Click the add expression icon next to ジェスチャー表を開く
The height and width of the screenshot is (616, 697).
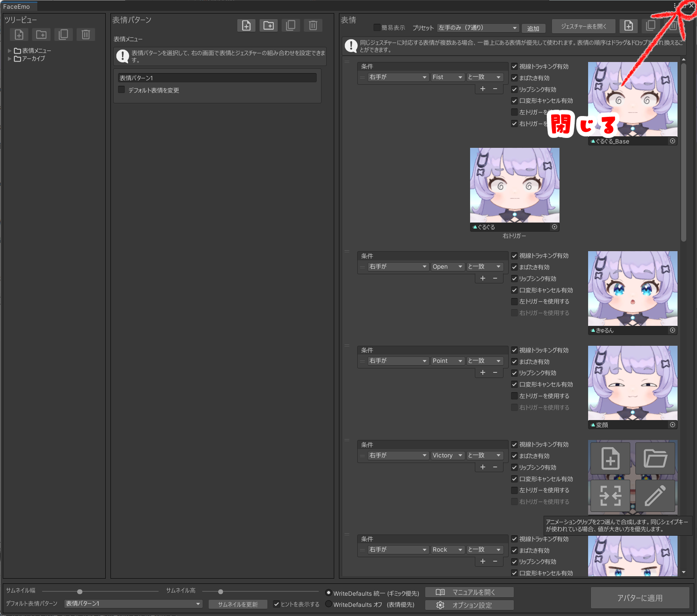628,26
